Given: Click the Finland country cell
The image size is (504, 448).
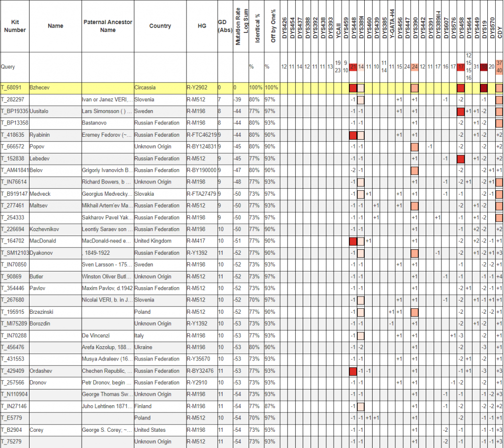Looking at the screenshot, I should click(143, 406).
